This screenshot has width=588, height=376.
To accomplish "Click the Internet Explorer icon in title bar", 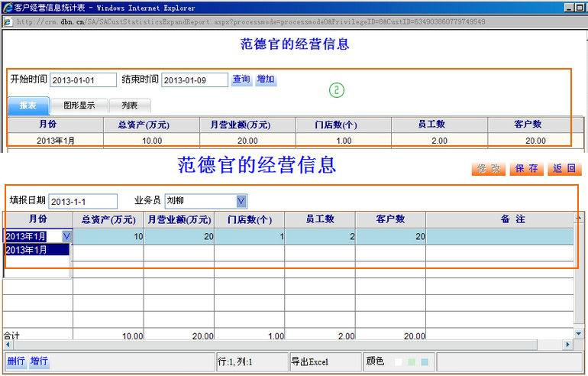I will pos(7,8).
